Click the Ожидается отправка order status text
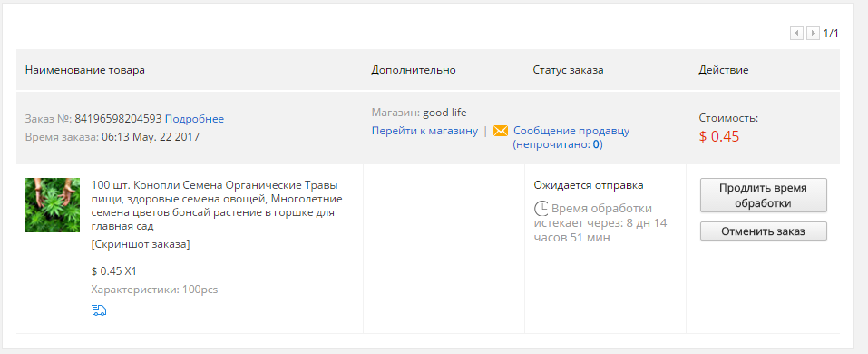 tap(589, 185)
